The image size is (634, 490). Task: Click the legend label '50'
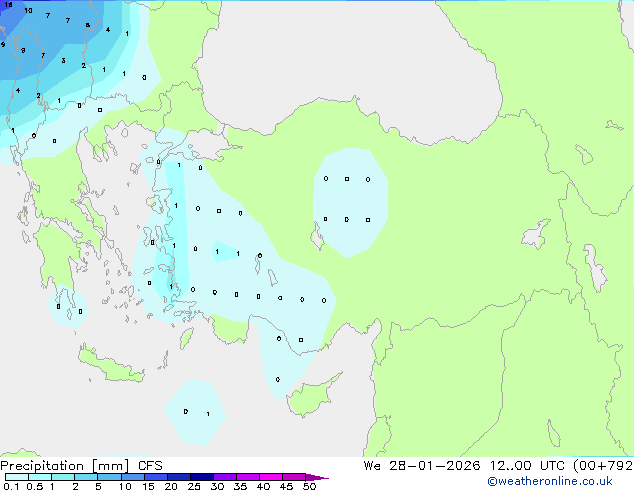310,486
